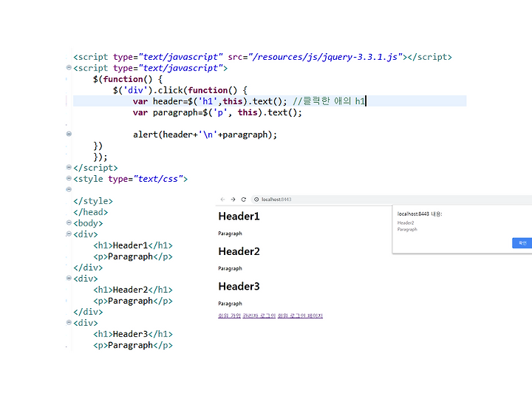
Task: Collapse the <body> tag block
Action: pyautogui.click(x=69, y=222)
